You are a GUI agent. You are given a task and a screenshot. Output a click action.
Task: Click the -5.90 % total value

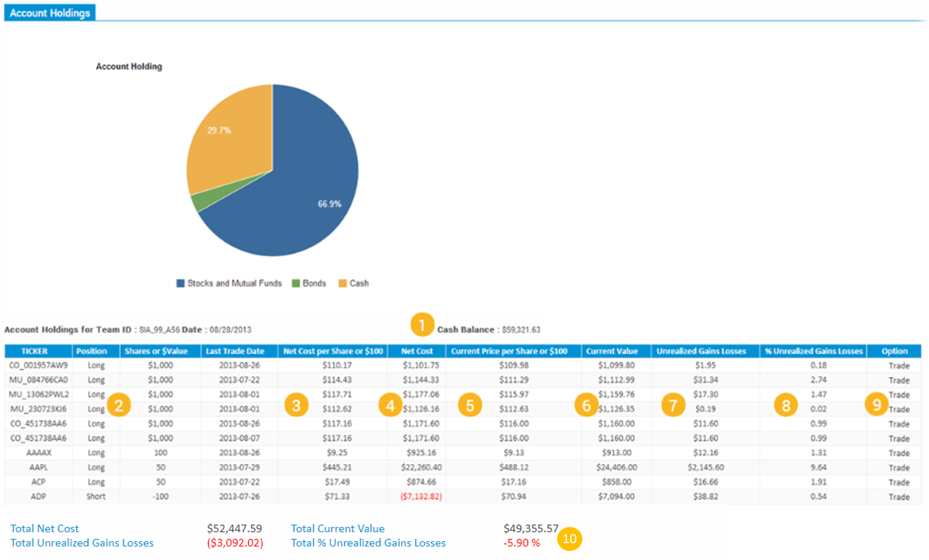(522, 543)
